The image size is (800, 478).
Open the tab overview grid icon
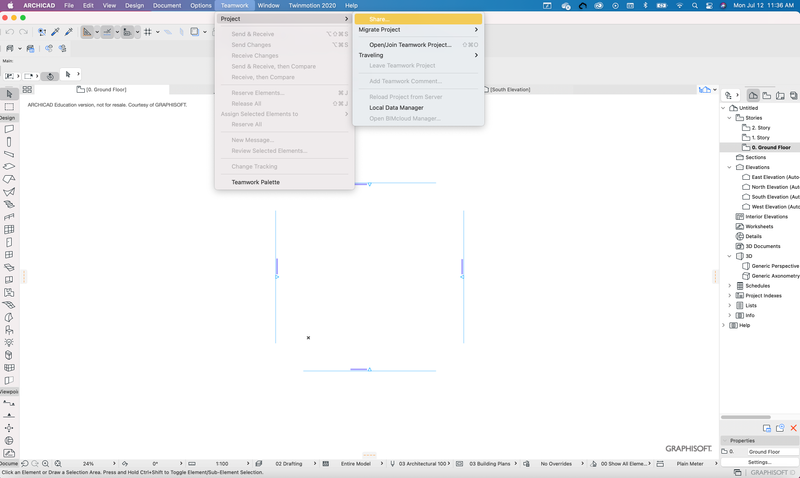pos(27,89)
